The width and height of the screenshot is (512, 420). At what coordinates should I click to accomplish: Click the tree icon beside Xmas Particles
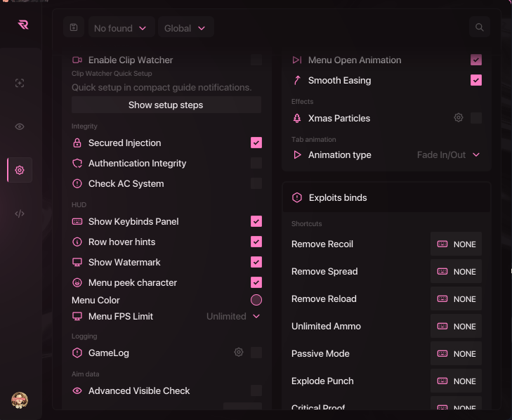(297, 118)
